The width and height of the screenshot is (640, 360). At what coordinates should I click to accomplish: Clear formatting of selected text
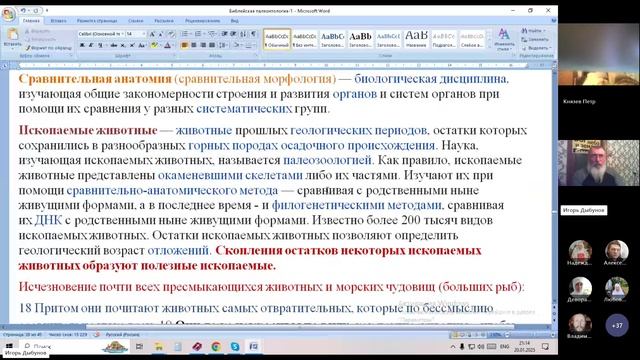click(x=171, y=34)
